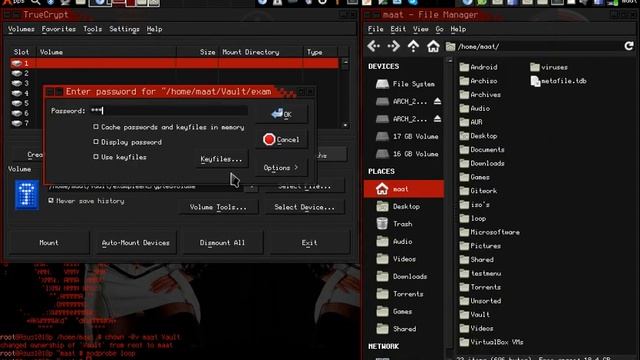Open the Microsoftware folder
The height and width of the screenshot is (360, 640).
pos(489,232)
